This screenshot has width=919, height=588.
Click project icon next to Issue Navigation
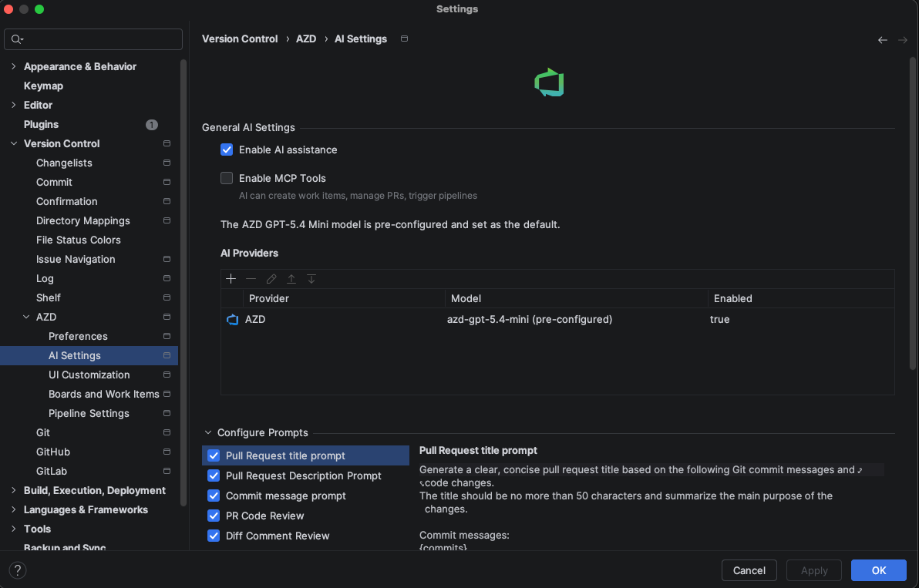[167, 259]
